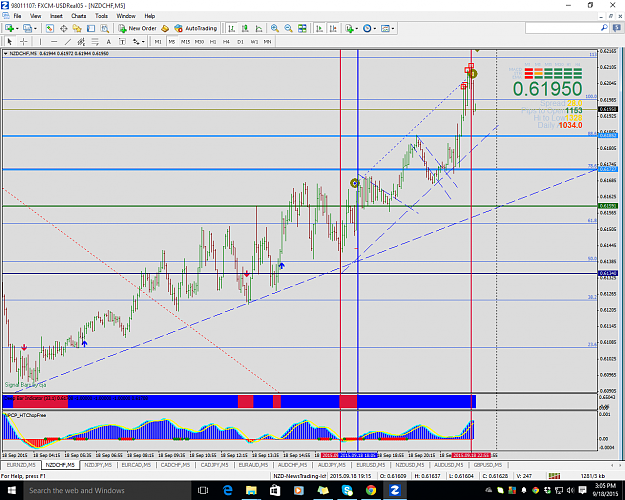Open the Windows Start button

point(11,490)
